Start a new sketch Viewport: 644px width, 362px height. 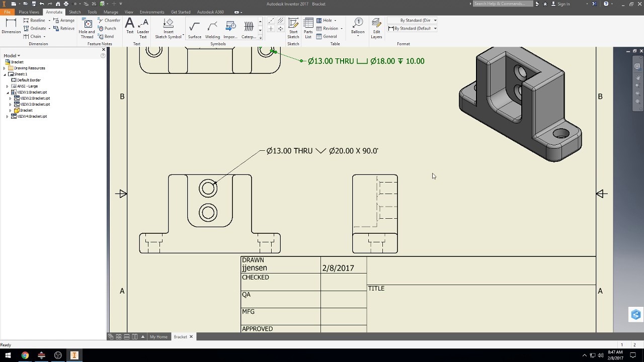(293, 29)
